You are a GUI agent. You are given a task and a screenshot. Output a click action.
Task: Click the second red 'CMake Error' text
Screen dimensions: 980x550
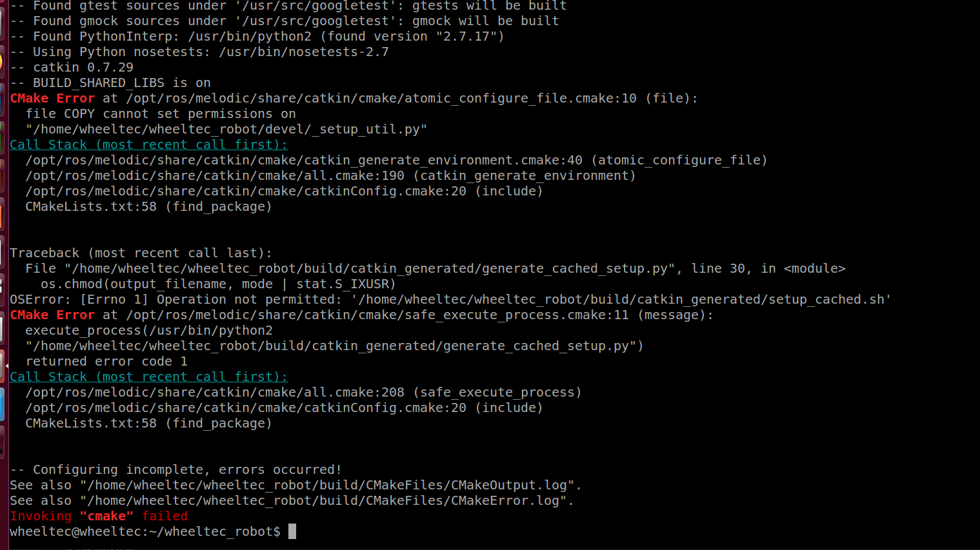pos(52,315)
